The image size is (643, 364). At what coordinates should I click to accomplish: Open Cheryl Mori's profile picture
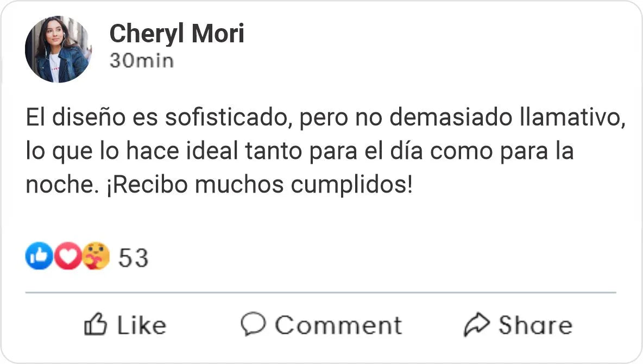point(58,49)
